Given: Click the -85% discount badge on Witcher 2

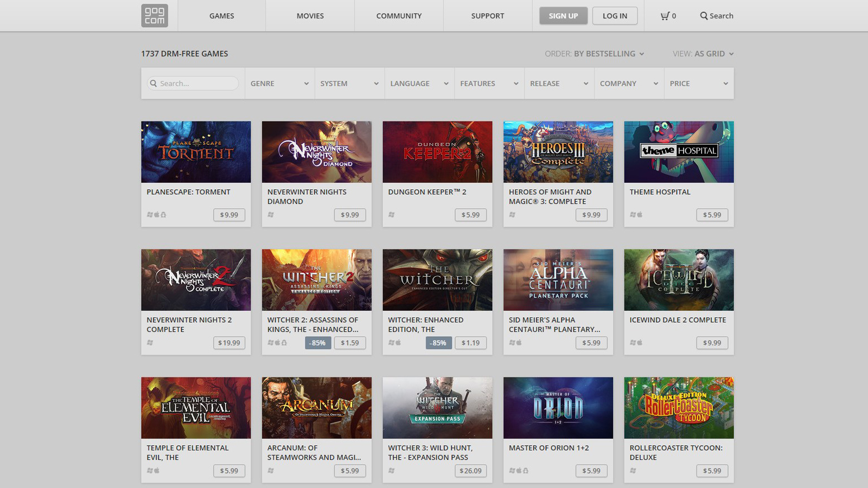Looking at the screenshot, I should tap(318, 343).
